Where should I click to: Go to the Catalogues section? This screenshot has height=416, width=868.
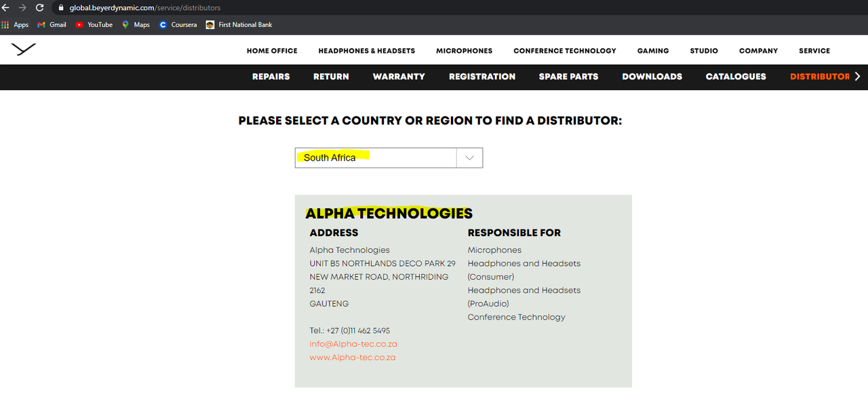click(736, 77)
